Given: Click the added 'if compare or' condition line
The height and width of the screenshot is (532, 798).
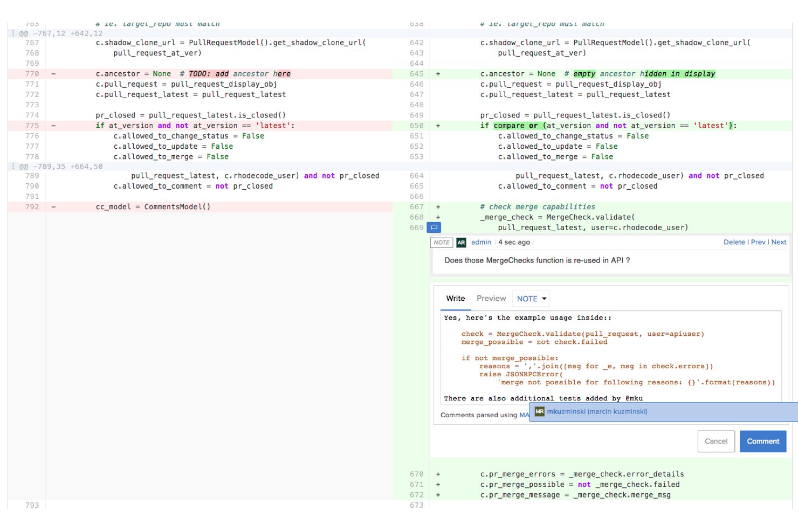Looking at the screenshot, I should [608, 126].
